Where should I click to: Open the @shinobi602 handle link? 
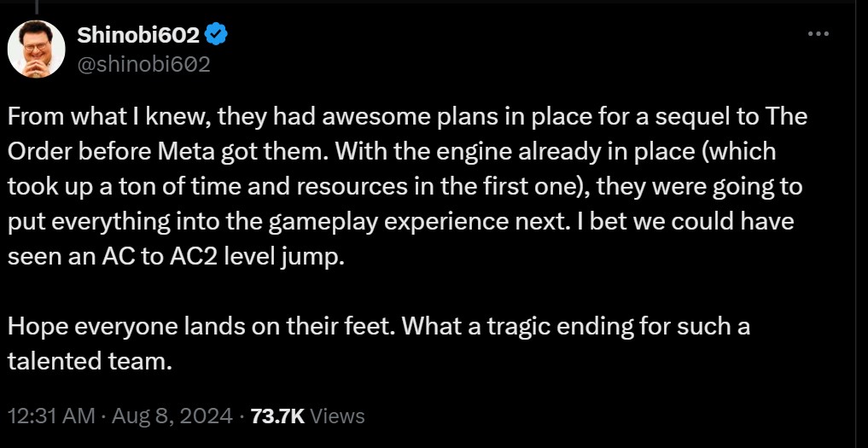pos(143,64)
